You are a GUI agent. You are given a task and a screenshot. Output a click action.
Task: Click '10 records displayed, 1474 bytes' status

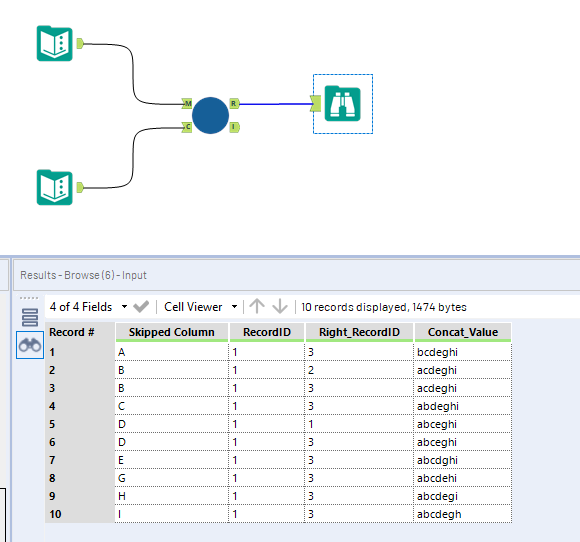pos(384,307)
